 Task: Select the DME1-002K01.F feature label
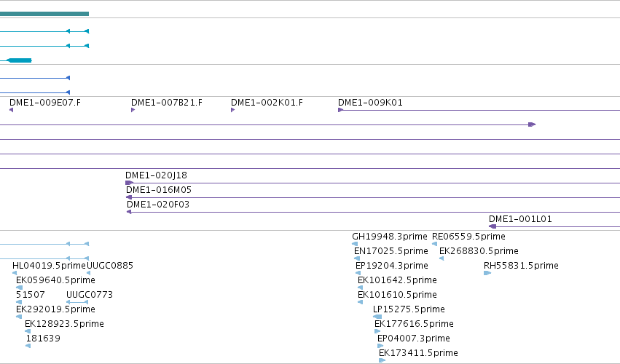(x=267, y=103)
